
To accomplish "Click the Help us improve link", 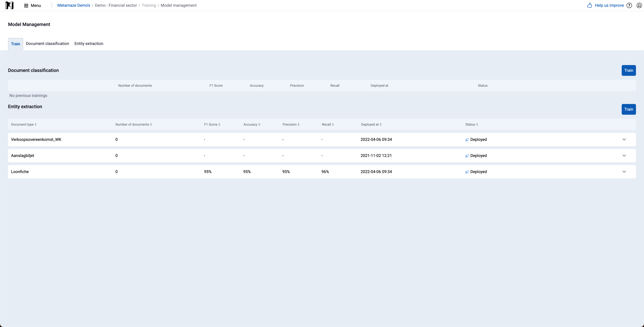I will pyautogui.click(x=609, y=6).
